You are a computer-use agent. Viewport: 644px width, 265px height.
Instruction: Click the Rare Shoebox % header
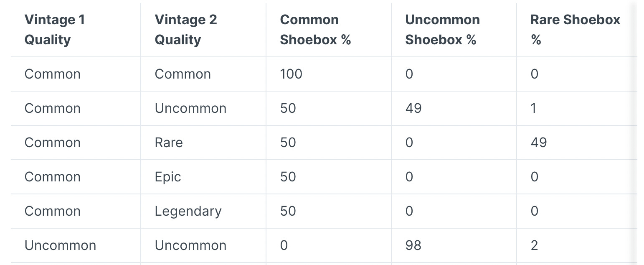pyautogui.click(x=575, y=30)
